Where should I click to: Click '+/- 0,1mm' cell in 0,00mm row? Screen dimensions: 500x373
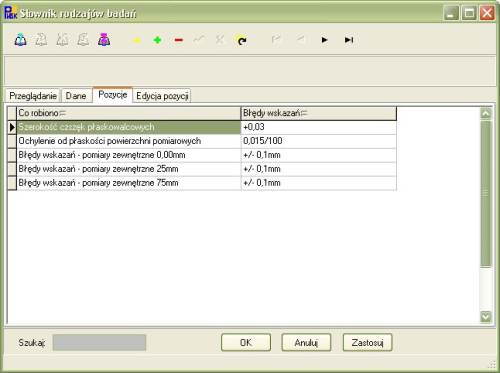[319, 155]
